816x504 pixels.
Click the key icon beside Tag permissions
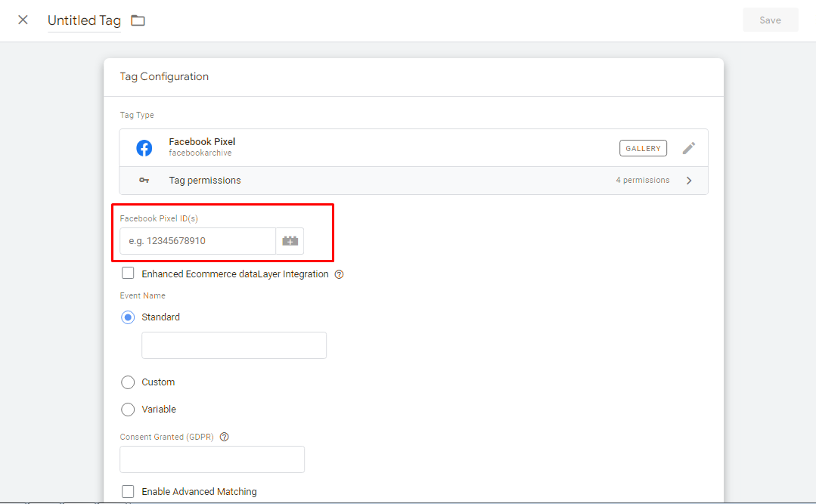pyautogui.click(x=144, y=180)
